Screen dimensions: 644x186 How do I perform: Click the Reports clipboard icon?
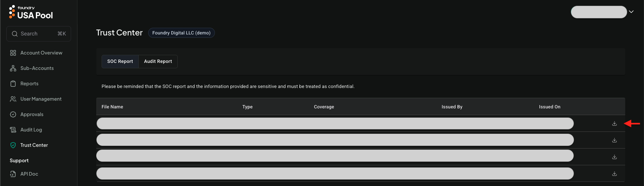point(13,84)
